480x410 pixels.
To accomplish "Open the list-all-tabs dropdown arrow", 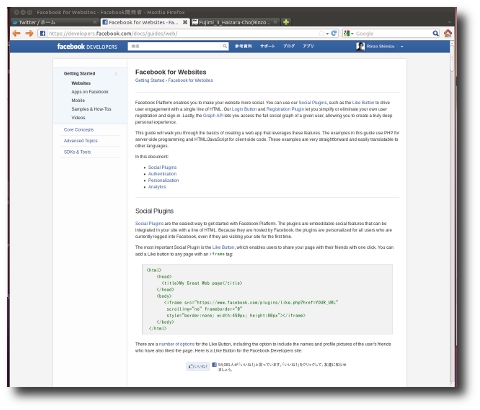I will tap(449, 22).
